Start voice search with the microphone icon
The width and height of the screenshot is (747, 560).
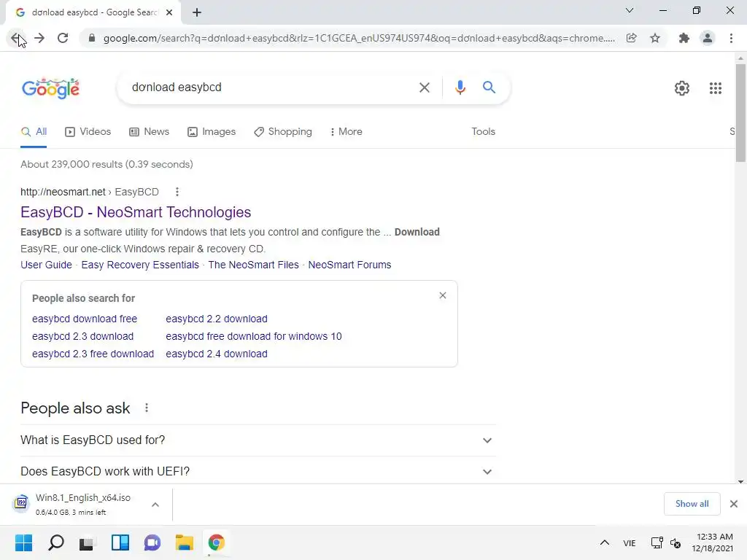tap(460, 87)
